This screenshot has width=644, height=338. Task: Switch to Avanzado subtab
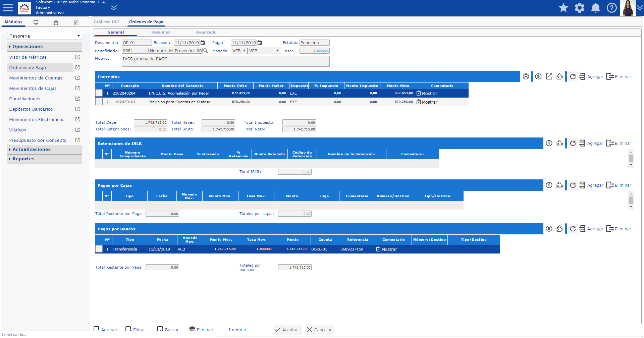[206, 32]
